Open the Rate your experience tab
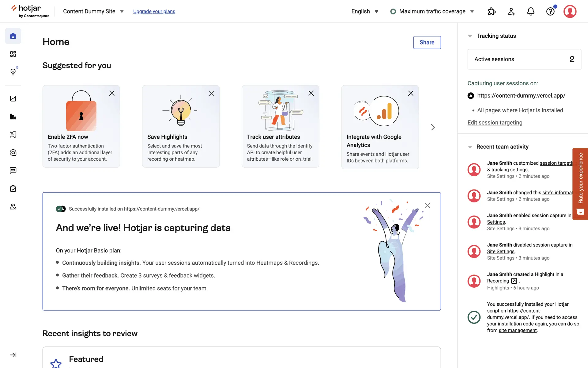Image resolution: width=588 pixels, height=368 pixels. click(x=580, y=183)
